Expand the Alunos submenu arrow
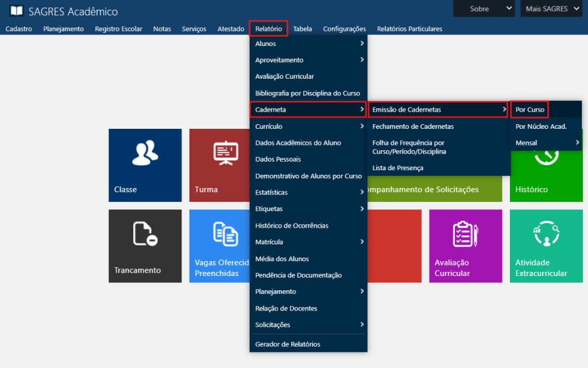This screenshot has width=588, height=368. (361, 44)
